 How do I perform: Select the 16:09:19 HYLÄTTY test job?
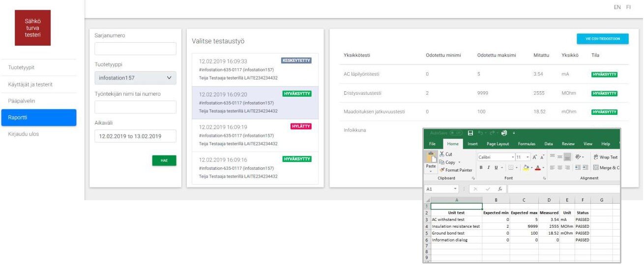pos(255,135)
